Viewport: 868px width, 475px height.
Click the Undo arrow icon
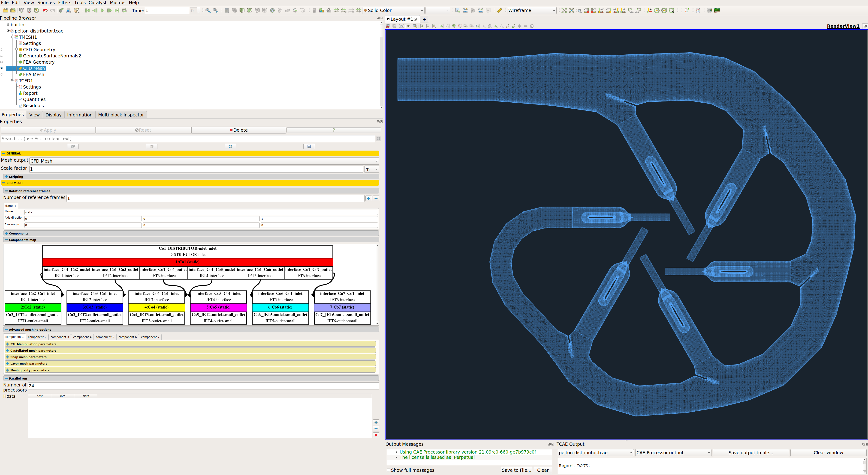45,10
